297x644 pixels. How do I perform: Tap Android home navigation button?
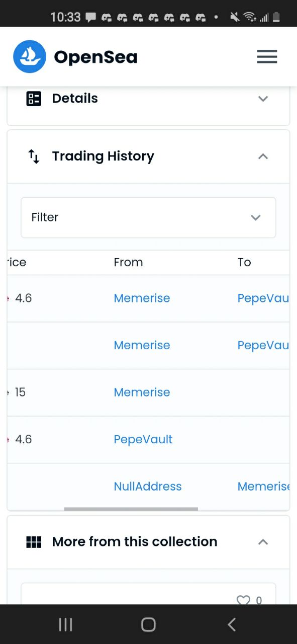148,625
